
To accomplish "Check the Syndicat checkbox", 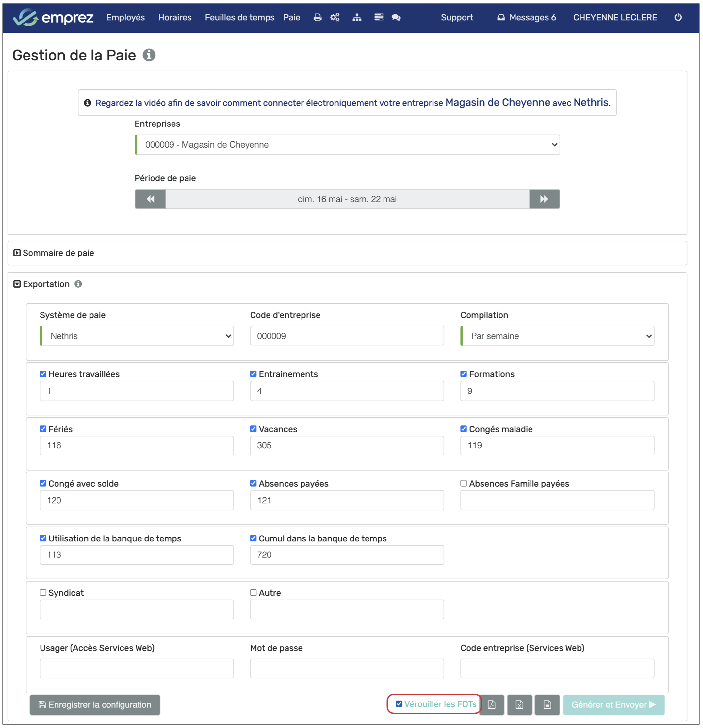I will coord(43,592).
